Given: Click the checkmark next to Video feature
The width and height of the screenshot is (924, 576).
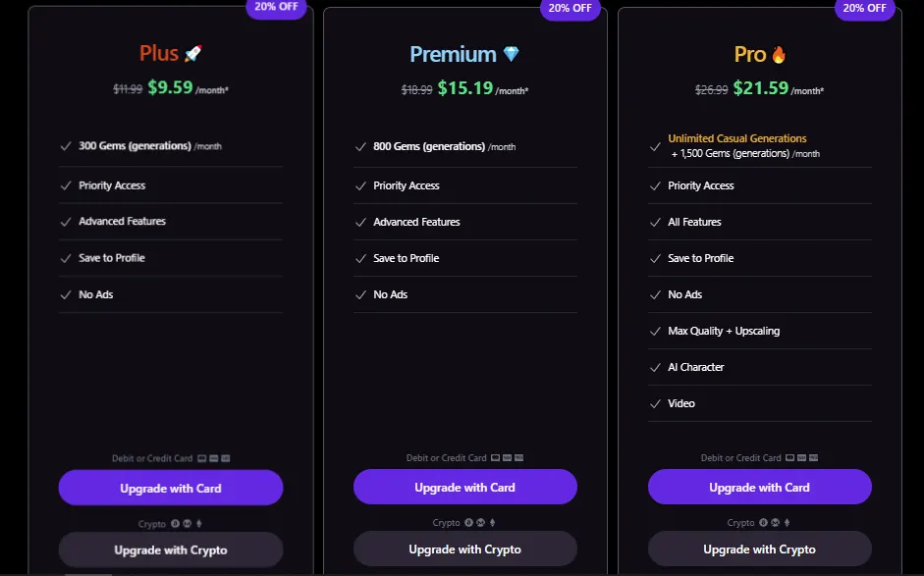Looking at the screenshot, I should click(655, 403).
